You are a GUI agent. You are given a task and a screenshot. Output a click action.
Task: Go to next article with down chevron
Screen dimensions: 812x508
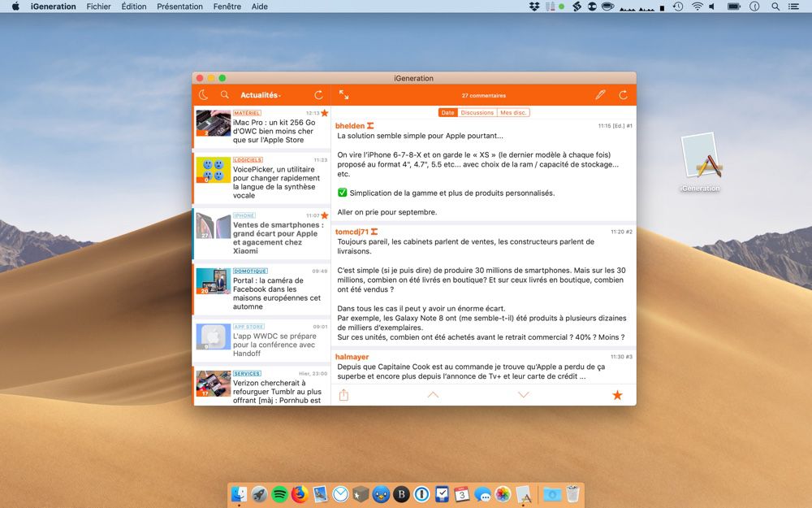coord(524,395)
